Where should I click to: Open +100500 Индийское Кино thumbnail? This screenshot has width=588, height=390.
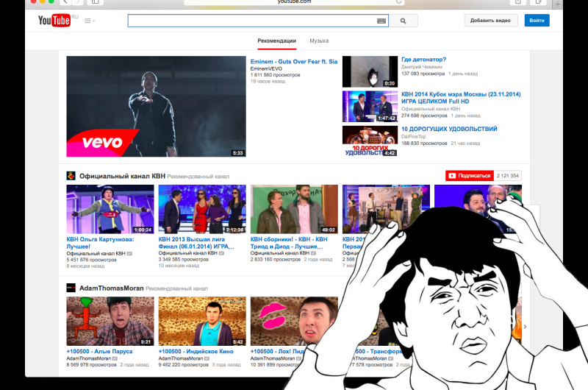tap(202, 321)
